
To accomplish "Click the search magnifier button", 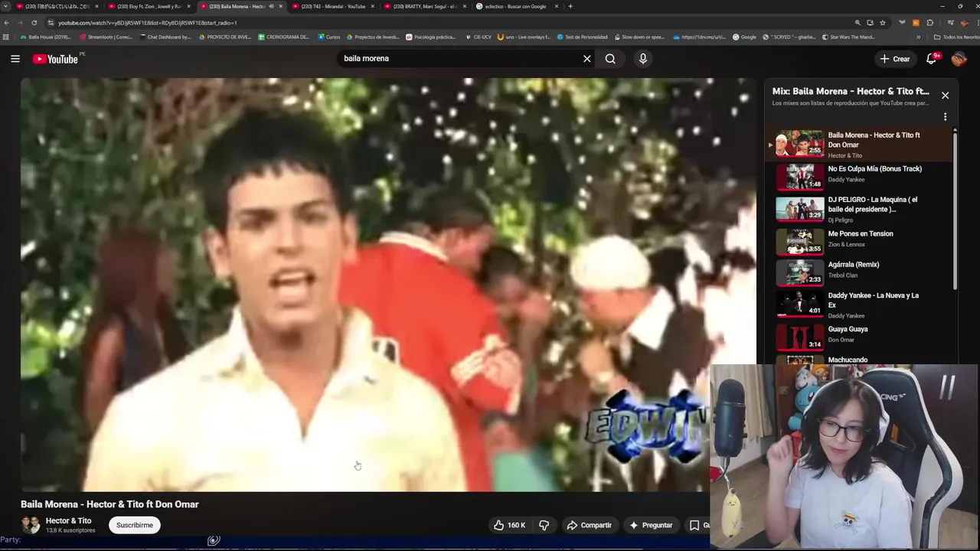I will pos(610,59).
